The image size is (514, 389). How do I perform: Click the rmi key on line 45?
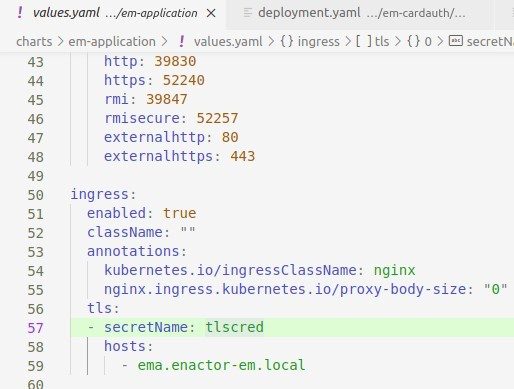116,99
